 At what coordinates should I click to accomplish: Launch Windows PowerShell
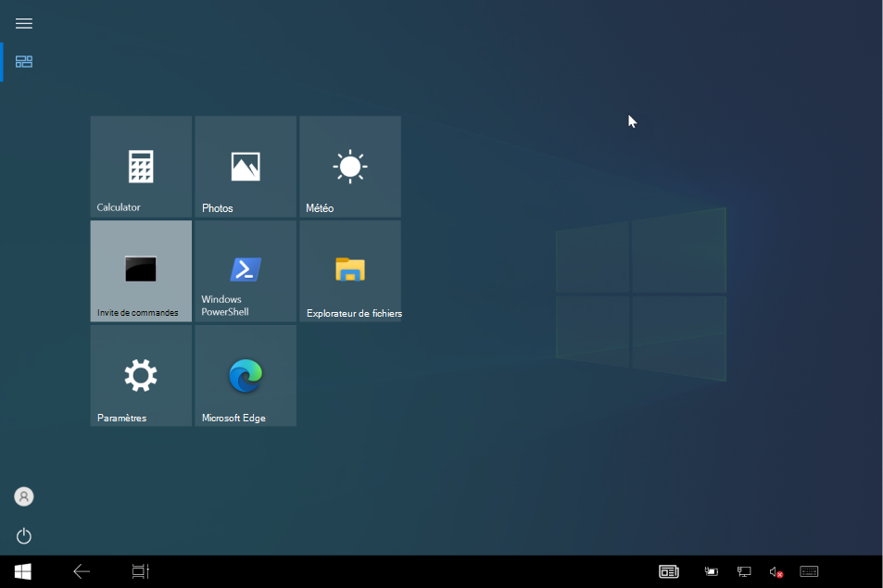[245, 270]
